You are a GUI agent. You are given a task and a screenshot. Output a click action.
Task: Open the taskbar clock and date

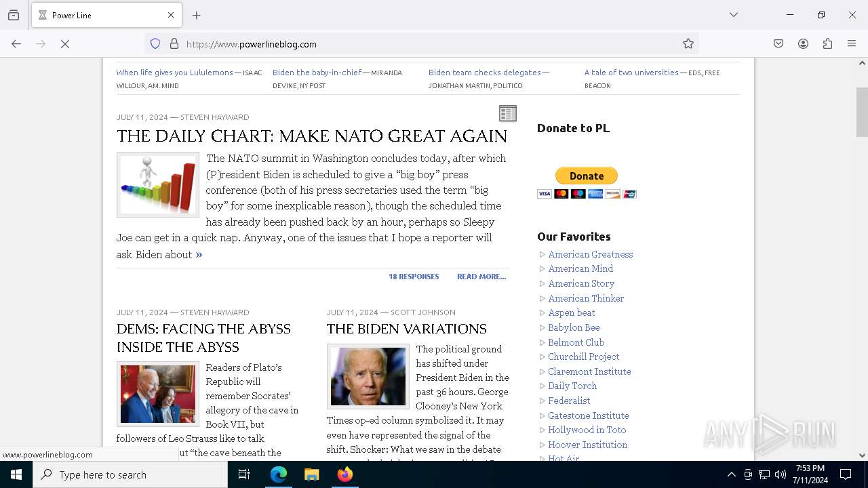pyautogui.click(x=811, y=474)
